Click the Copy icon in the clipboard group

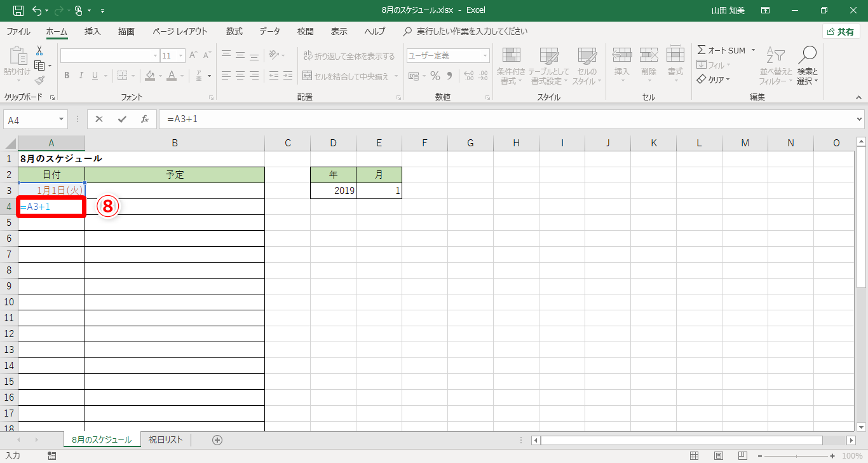[x=39, y=66]
